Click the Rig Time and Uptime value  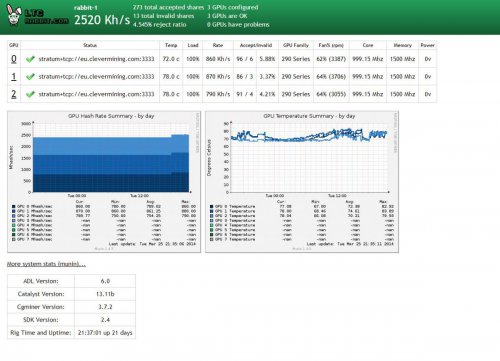point(105,333)
